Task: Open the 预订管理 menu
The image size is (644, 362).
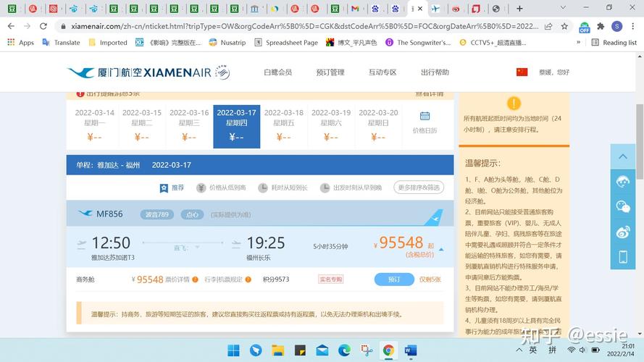Action: (x=330, y=72)
